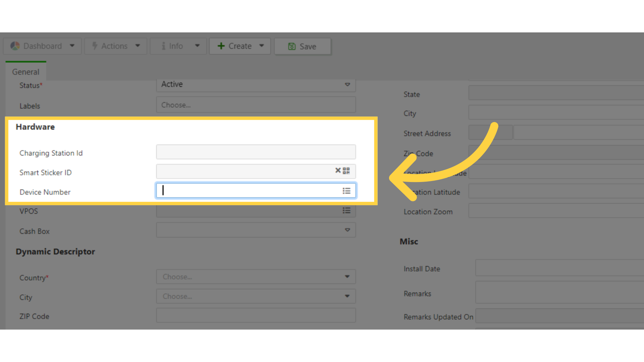Switch to the General tab

26,72
